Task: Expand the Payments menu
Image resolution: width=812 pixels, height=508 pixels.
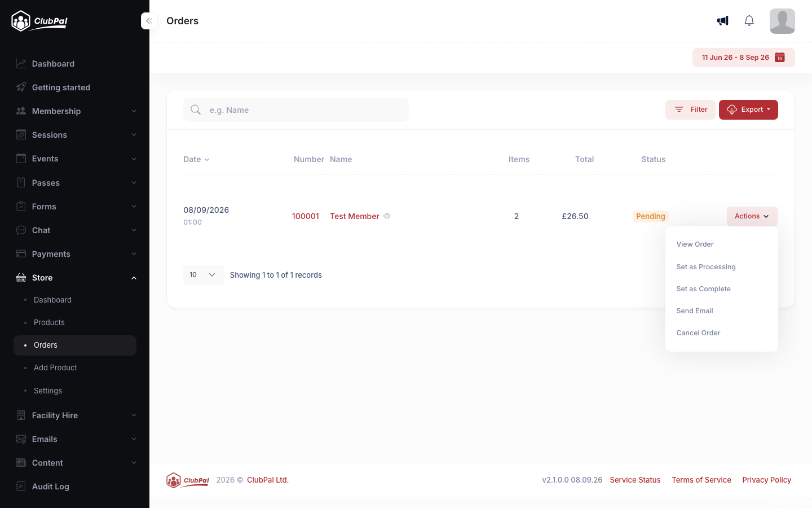Action: click(74, 254)
